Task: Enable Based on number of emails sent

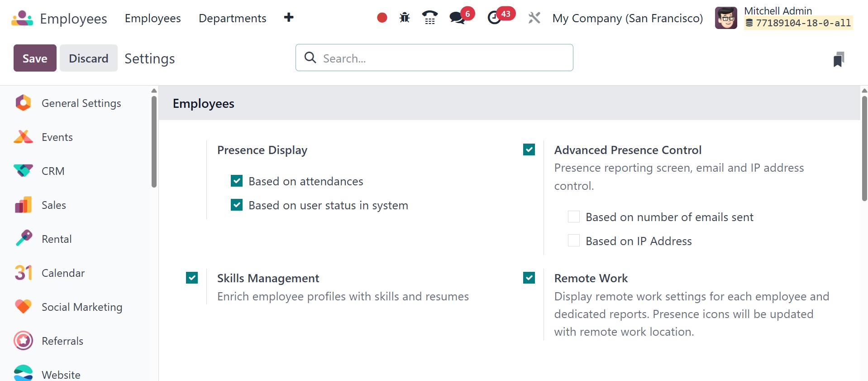Action: coord(574,217)
